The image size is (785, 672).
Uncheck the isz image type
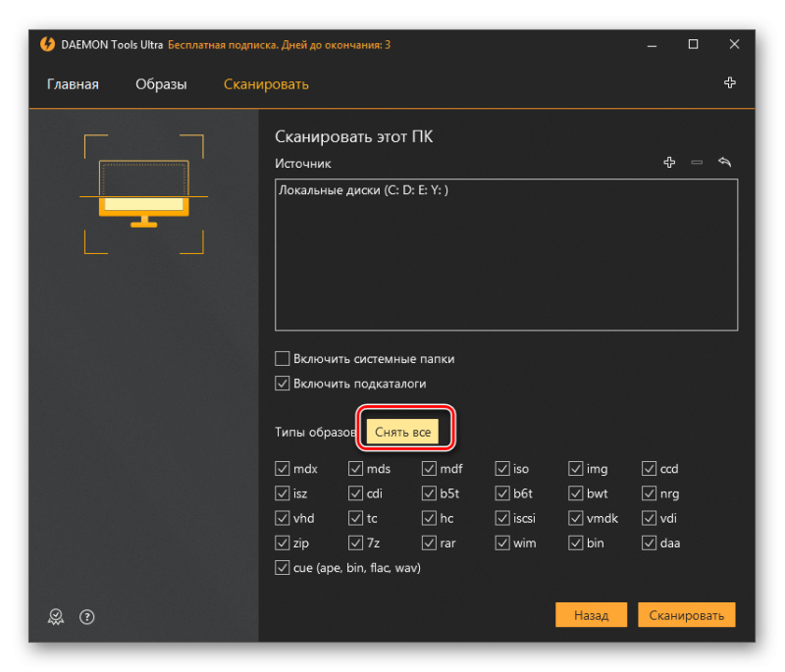coord(283,493)
